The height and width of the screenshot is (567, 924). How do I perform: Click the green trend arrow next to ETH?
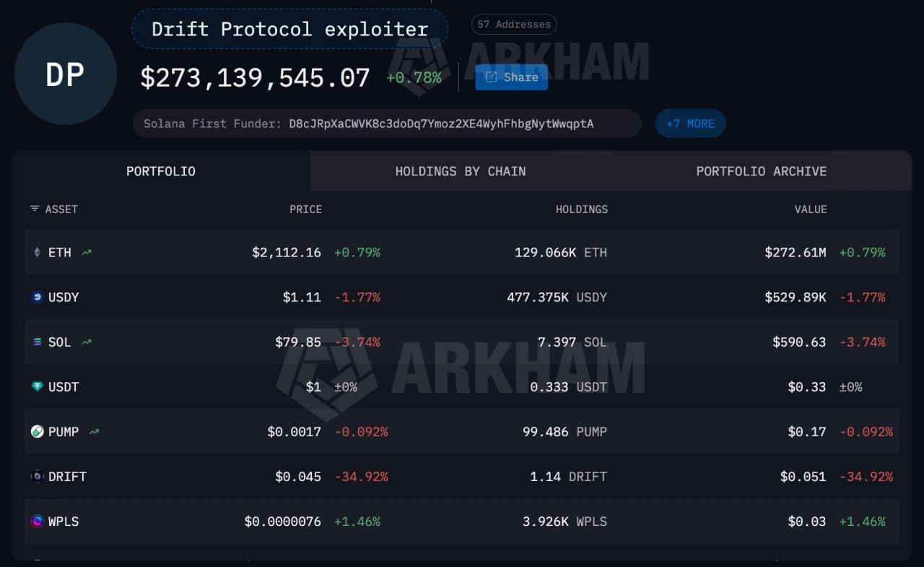86,252
